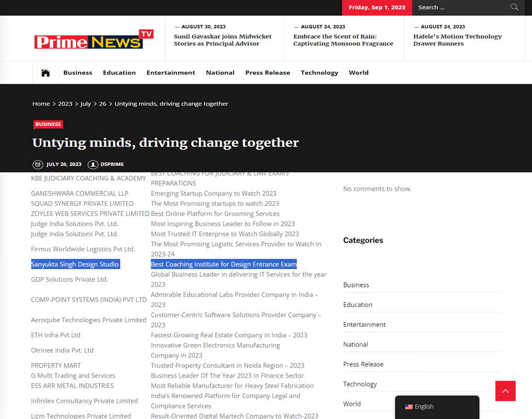Viewport: 532px width, 419px height.
Task: Open the Technology menu item
Action: tap(319, 73)
